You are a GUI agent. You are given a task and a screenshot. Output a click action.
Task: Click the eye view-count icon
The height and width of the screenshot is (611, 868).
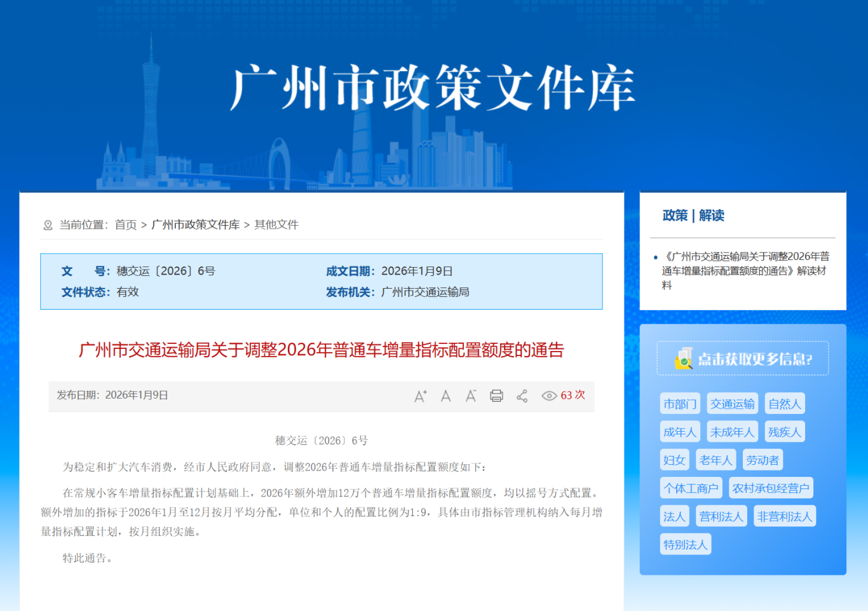(x=548, y=396)
